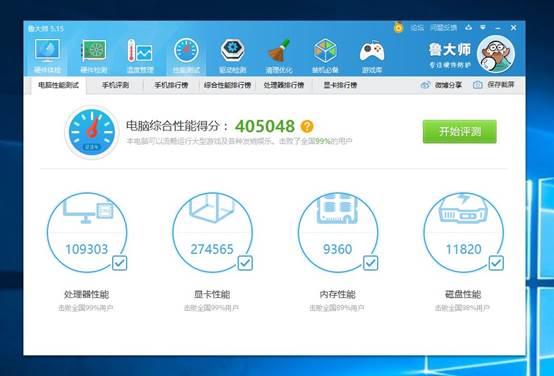This screenshot has height=376, width=554.
Task: Click the 磁盘性能 label
Action: (x=463, y=294)
